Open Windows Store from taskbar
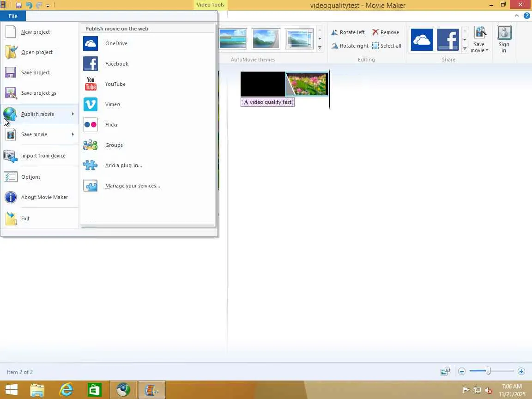The image size is (532, 399). point(94,390)
